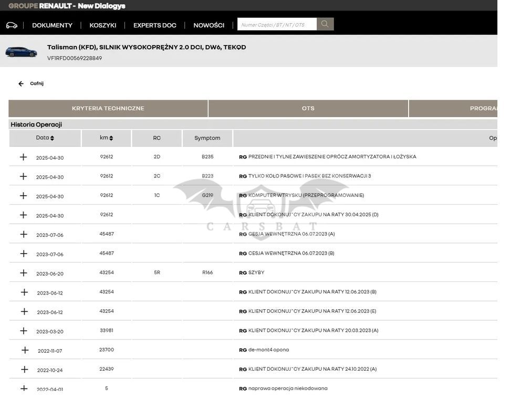The width and height of the screenshot is (521, 420).
Task: Click the part number search field
Action: point(277,24)
